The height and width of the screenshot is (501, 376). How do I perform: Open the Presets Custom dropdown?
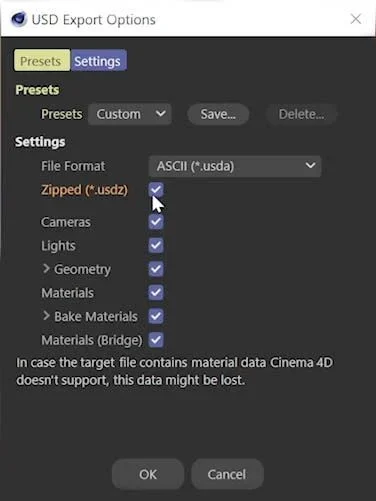[x=130, y=114]
